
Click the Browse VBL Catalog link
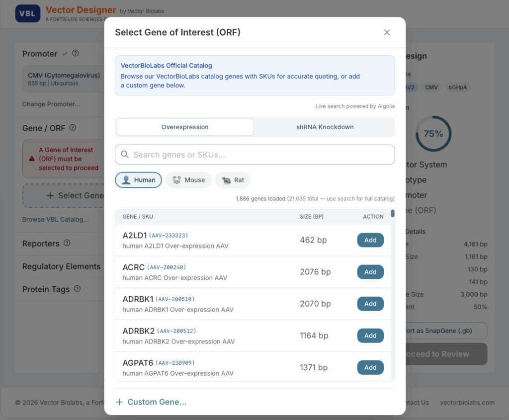[x=56, y=219]
